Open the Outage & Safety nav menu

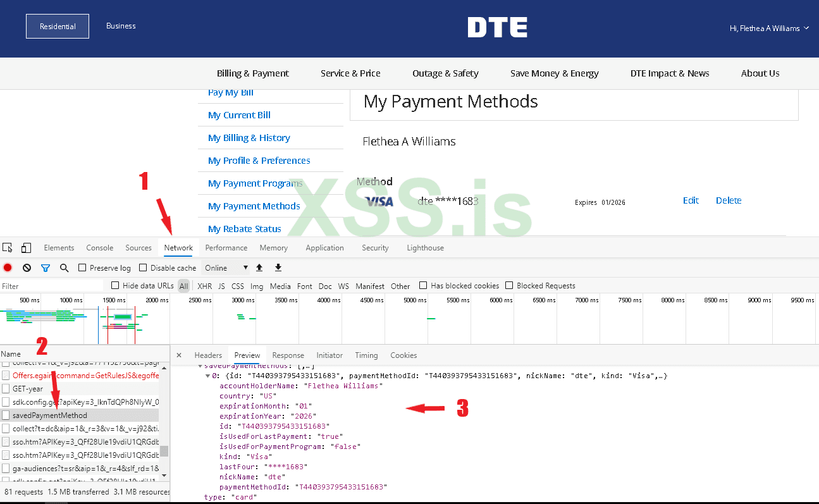point(445,73)
